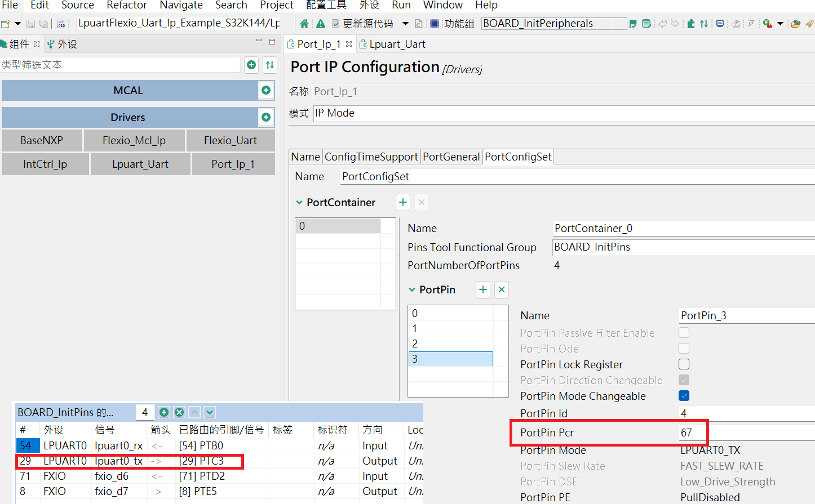Select PortPin item 1 in the list
Image resolution: width=815 pixels, height=504 pixels.
(x=450, y=328)
